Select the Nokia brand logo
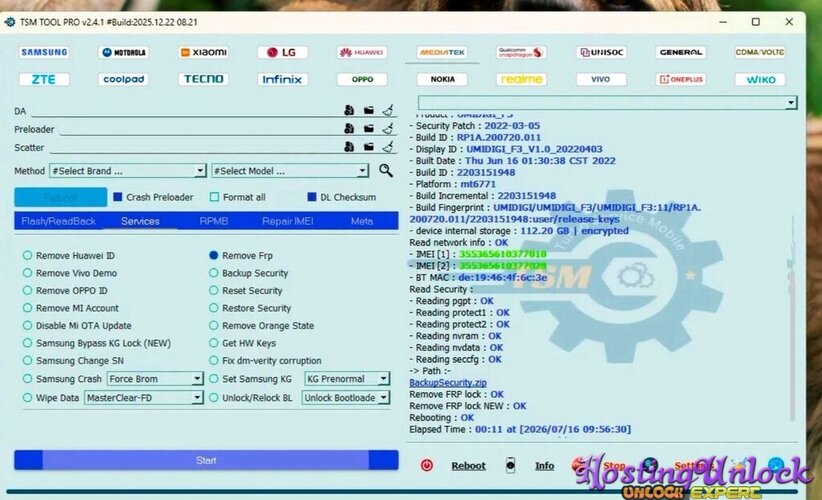Screen dimensions: 822x500 coord(442,79)
